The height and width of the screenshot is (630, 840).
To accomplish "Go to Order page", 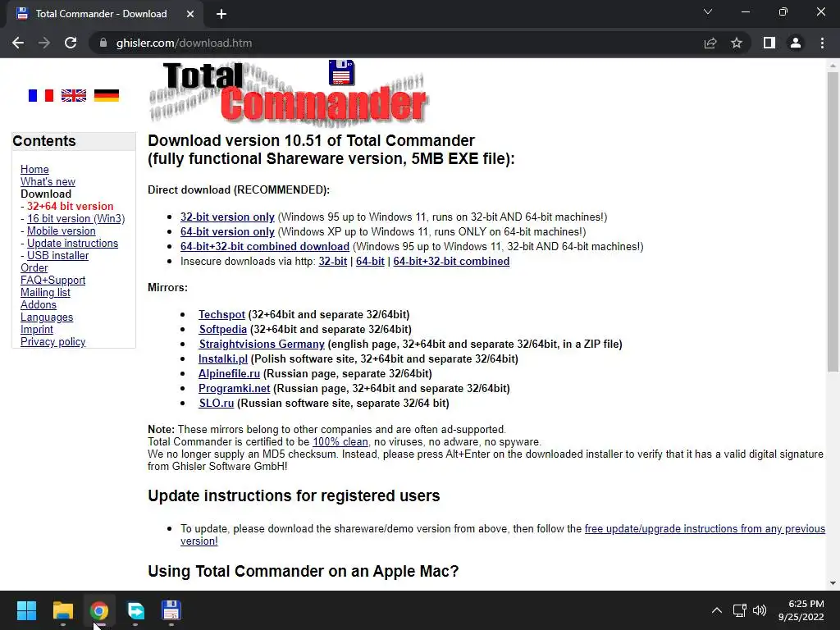I will coord(34,268).
